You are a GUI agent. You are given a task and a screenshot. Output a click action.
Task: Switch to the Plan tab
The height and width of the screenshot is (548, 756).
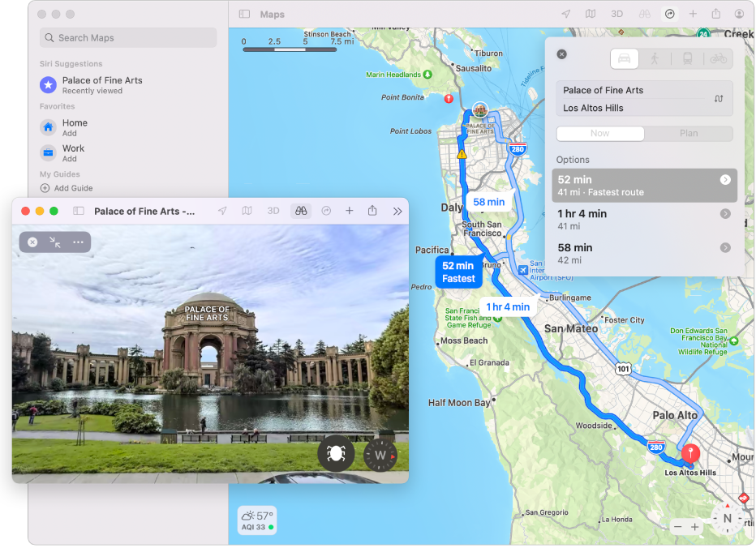pyautogui.click(x=689, y=133)
